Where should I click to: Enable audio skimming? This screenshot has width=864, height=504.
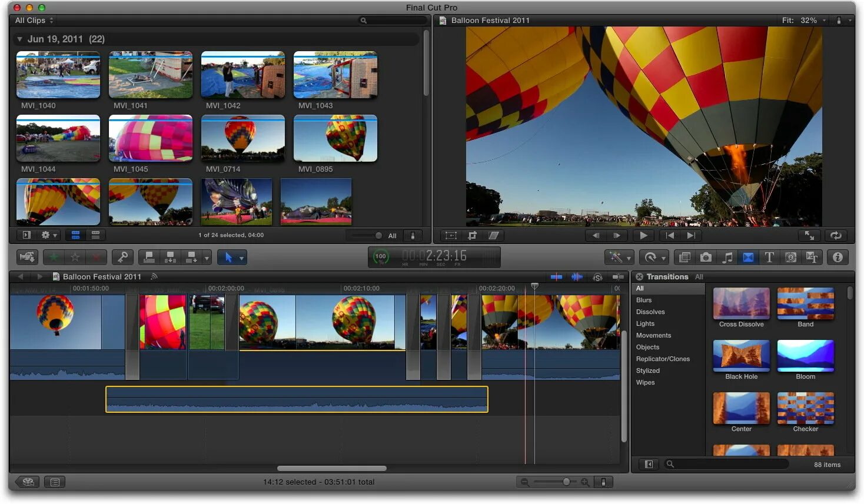click(x=577, y=276)
